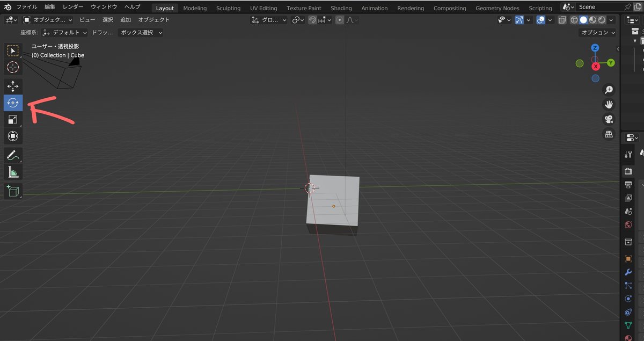This screenshot has height=341, width=644.
Task: Open the Object Constraints properties tab
Action: point(628,312)
